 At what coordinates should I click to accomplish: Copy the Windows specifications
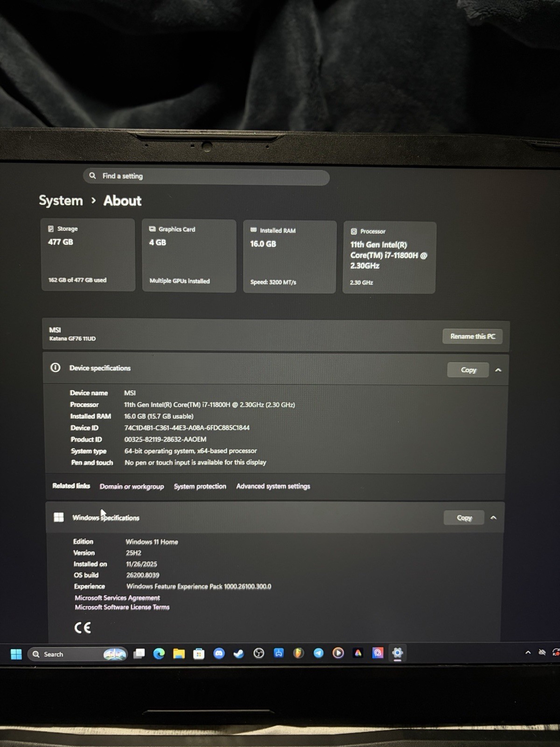(x=464, y=517)
